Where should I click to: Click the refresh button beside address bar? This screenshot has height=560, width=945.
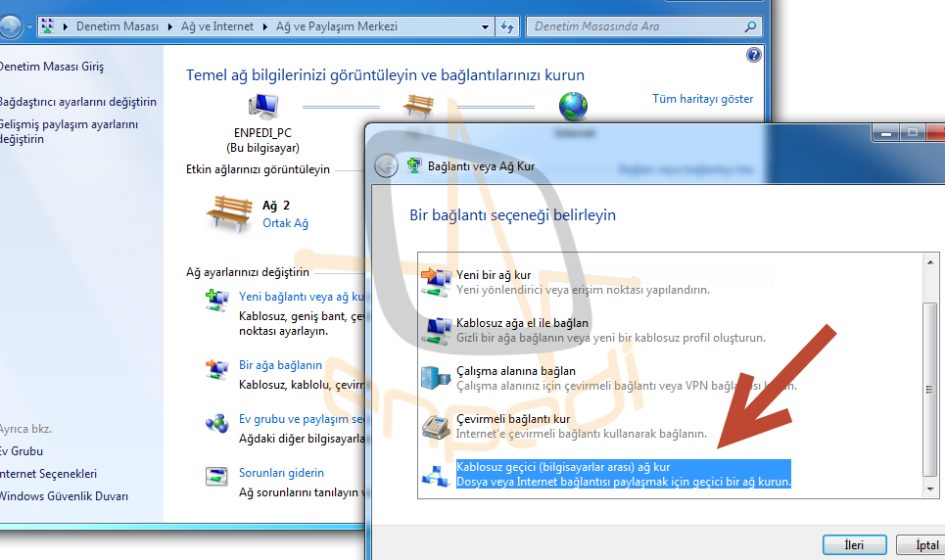click(507, 26)
